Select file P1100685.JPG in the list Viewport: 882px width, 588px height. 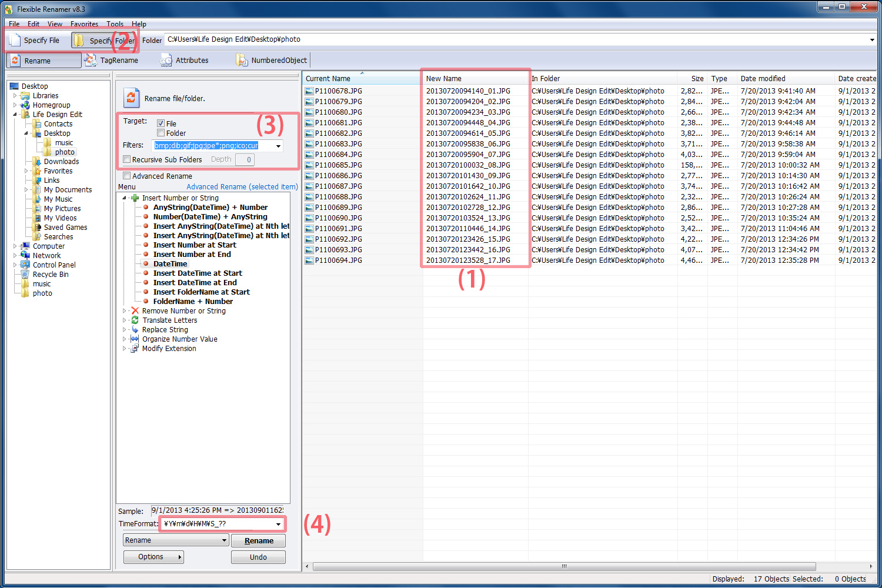[x=338, y=165]
